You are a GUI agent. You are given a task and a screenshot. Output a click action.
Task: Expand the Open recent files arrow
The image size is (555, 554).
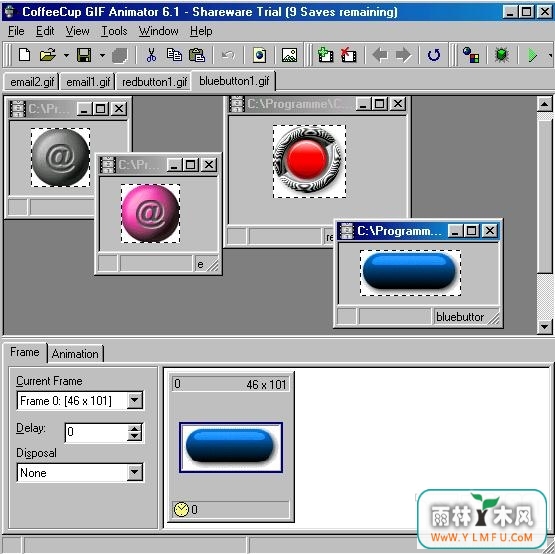66,55
